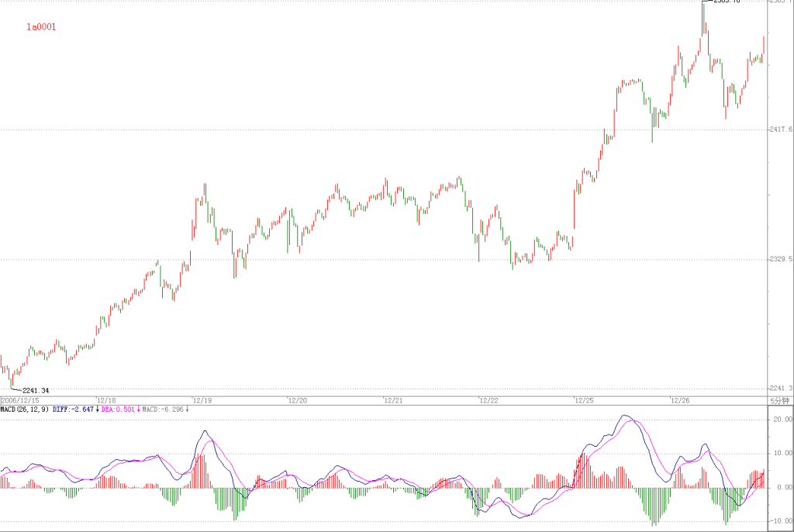
Task: Click the MACD(26,12,9) indicator label
Action: (x=25, y=409)
